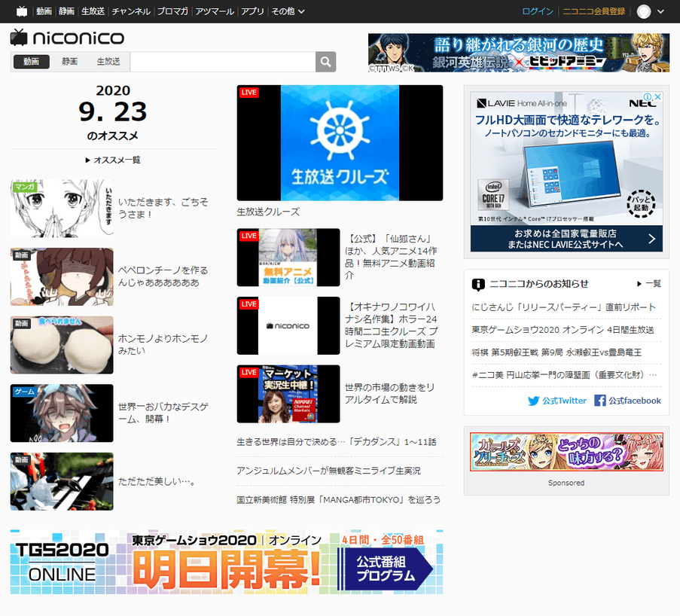This screenshot has width=680, height=616.
Task: Open 東京ゲームショウ2020 オンライン news item
Action: click(563, 330)
